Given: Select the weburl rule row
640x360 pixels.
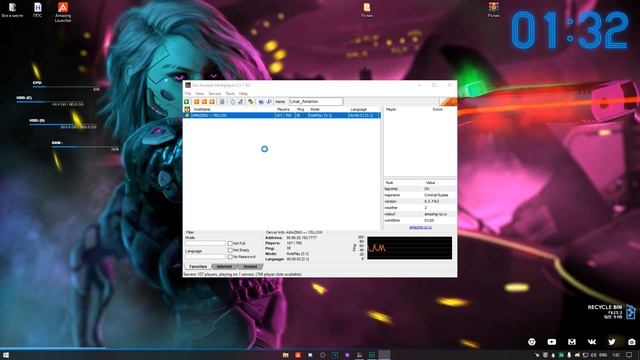Looking at the screenshot, I should point(420,214).
